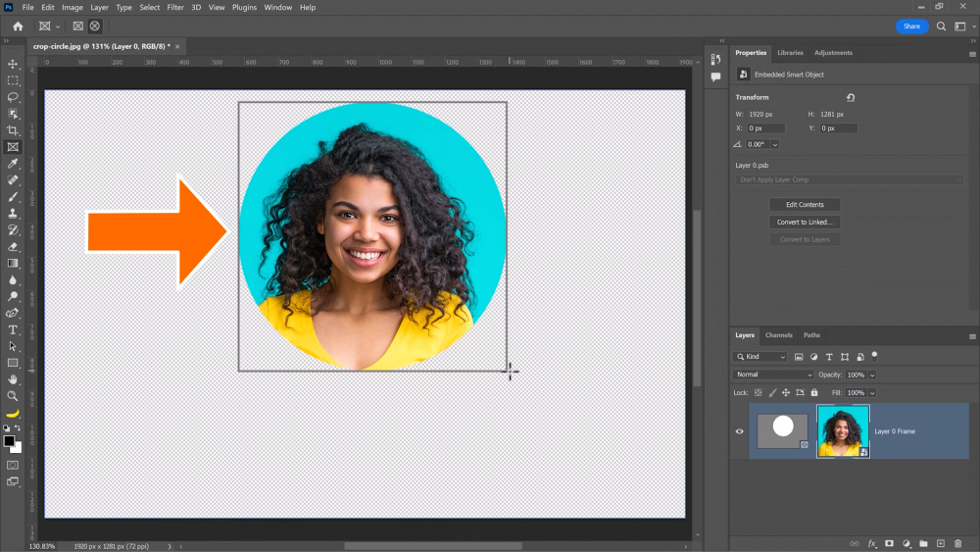Open the Fill slider dropdown
The width and height of the screenshot is (980, 552).
tap(872, 393)
